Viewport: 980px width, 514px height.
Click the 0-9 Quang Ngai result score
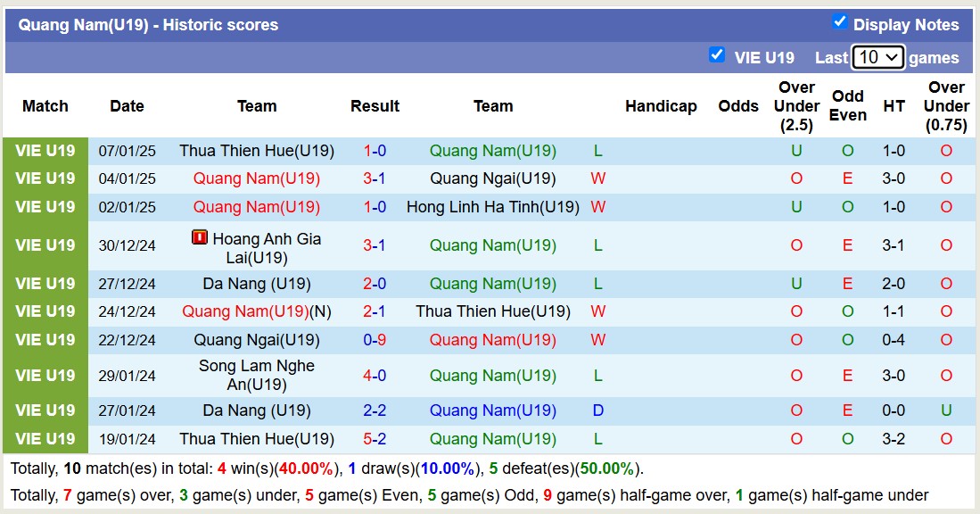(375, 339)
